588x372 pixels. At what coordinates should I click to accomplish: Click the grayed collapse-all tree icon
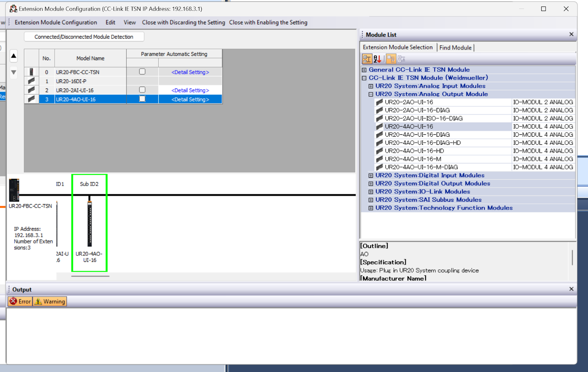coord(401,59)
